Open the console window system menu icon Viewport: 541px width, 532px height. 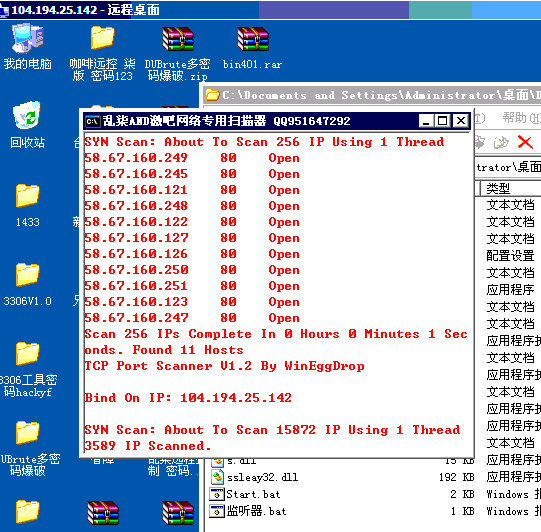92,121
